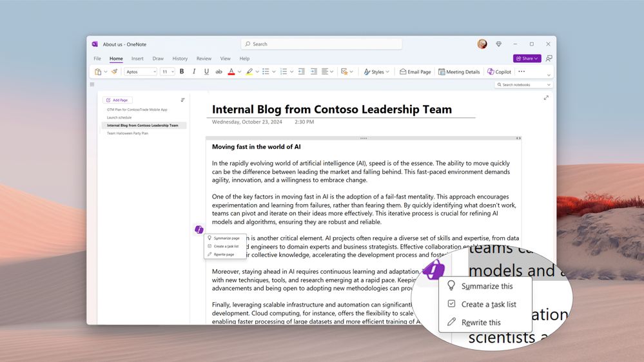Screen dimensions: 644x362
Task: Open the File menu
Action: tap(97, 59)
